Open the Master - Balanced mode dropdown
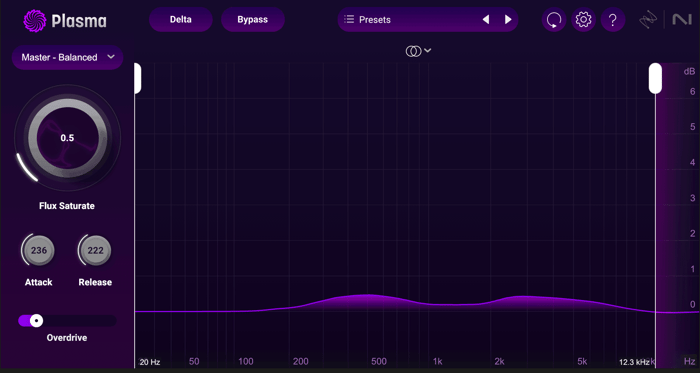 pos(67,57)
